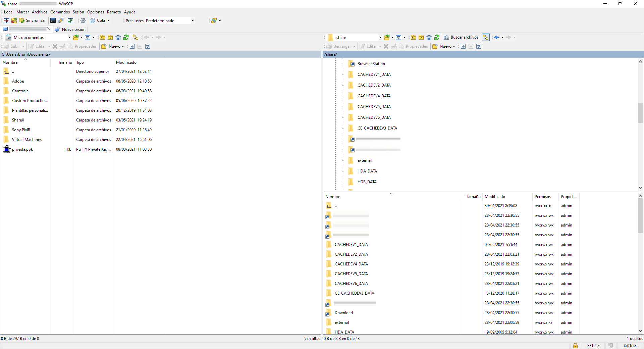Go to parent directory in remote panel
The image size is (644, 349).
[413, 37]
